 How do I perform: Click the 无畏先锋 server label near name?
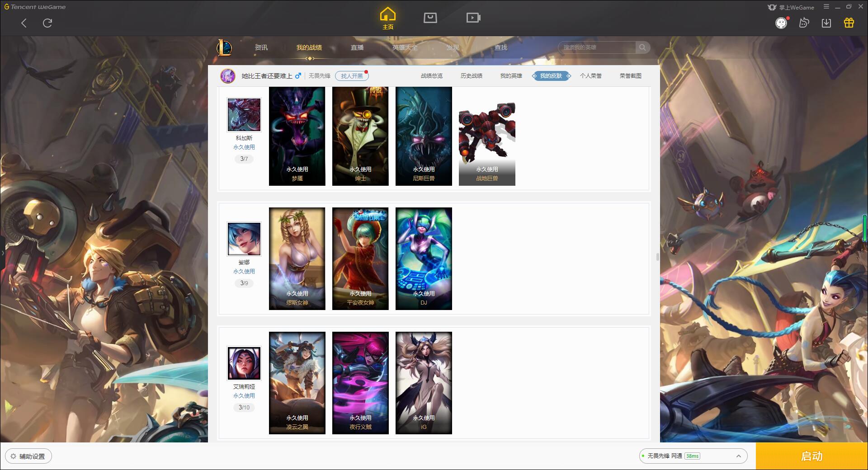coord(320,76)
